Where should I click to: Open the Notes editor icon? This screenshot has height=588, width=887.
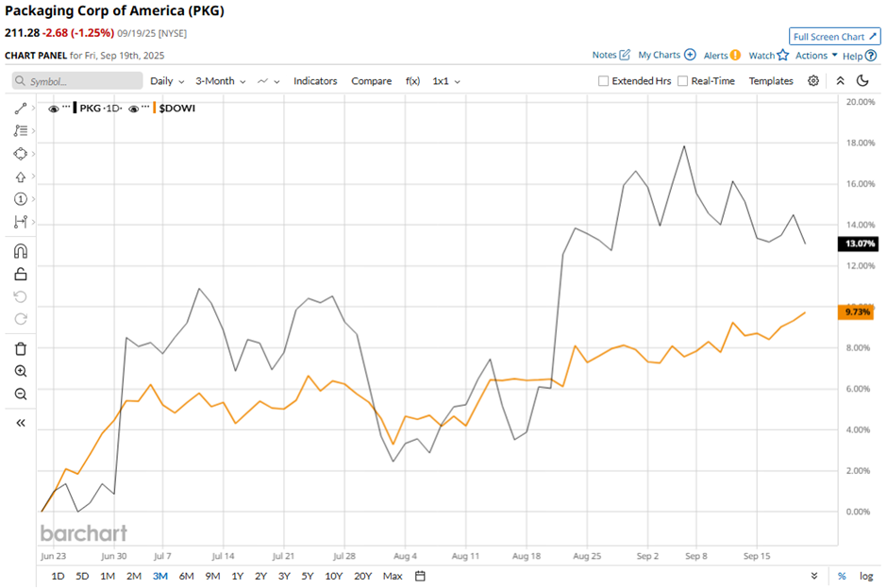point(625,55)
